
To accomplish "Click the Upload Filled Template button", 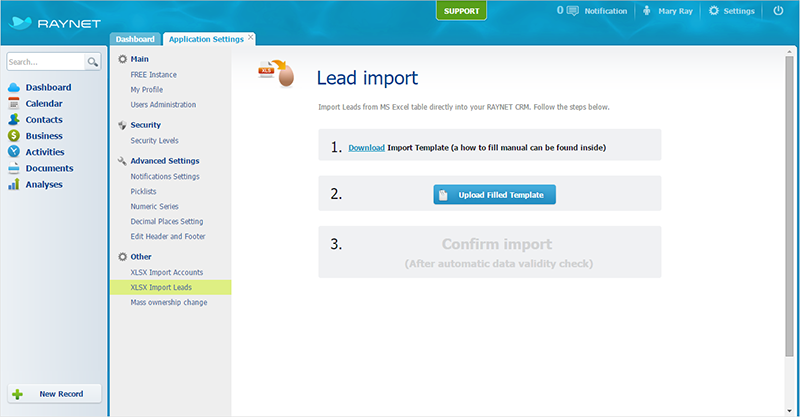I will tap(494, 194).
